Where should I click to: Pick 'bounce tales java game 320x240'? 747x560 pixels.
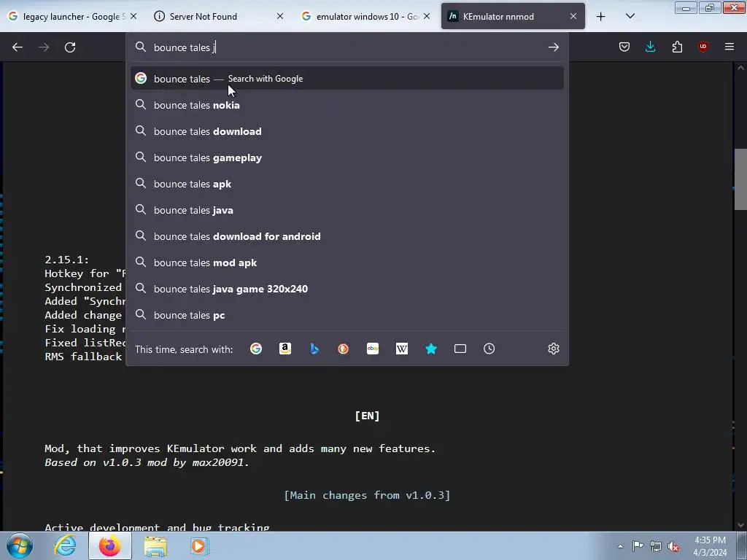pyautogui.click(x=347, y=289)
